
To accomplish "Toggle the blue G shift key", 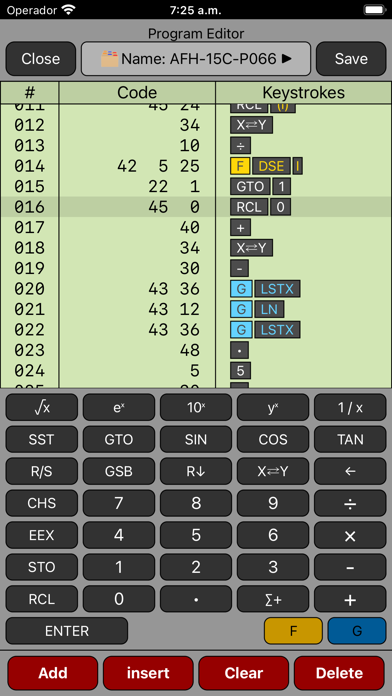I will (x=356, y=631).
